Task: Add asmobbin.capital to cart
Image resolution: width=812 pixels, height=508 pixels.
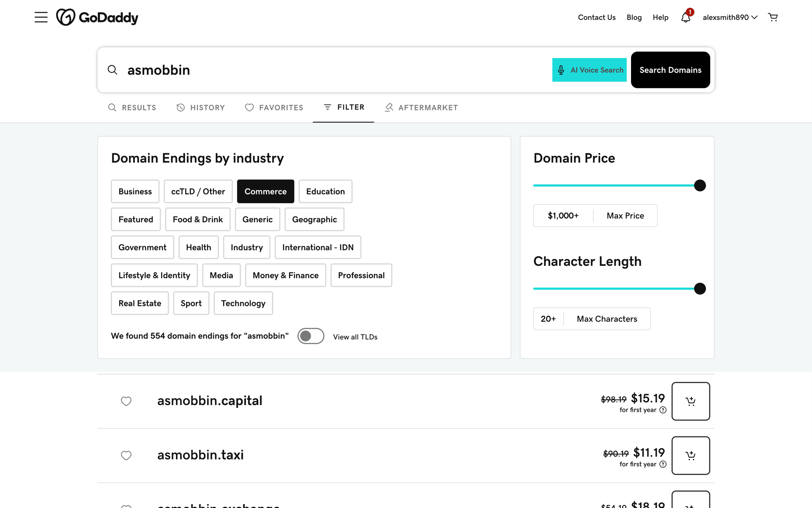Action: (691, 401)
